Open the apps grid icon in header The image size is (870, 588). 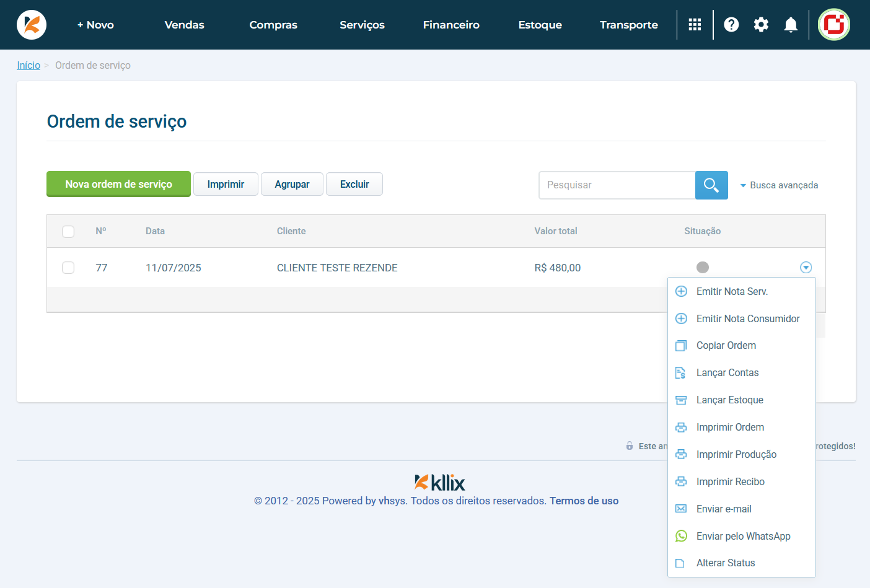(x=695, y=25)
